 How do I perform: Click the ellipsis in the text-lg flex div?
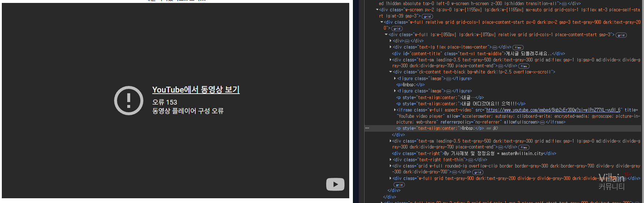(495, 48)
